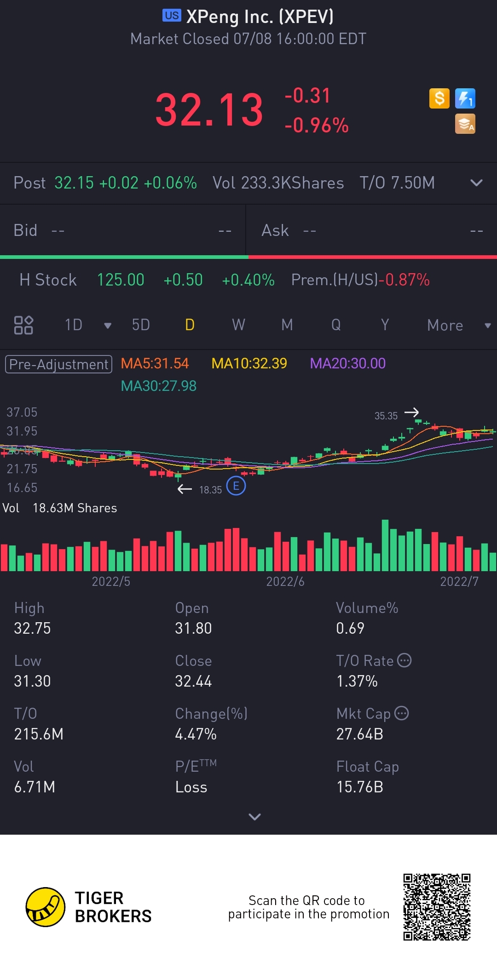Tap the MA30:27.98 indicator label
Viewport: 497px width, 980px height.
coord(158,386)
